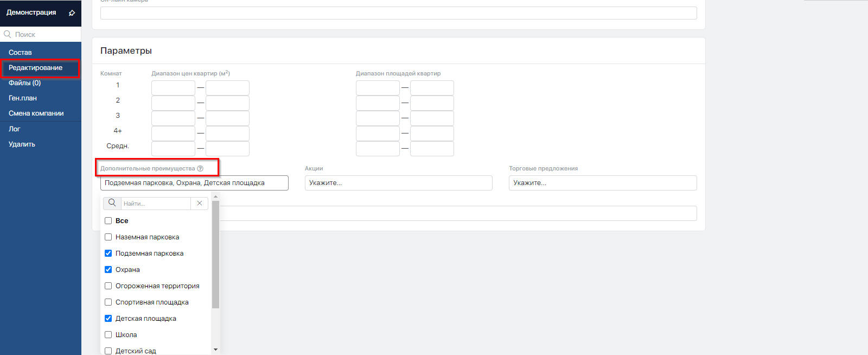Screen dimensions: 868x355
Task: Go to Ген.план in sidebar
Action: (23, 98)
